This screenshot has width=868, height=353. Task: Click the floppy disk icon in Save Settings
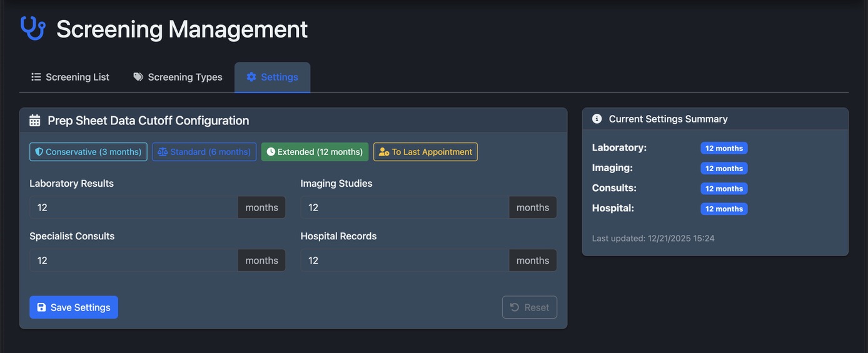pyautogui.click(x=41, y=307)
